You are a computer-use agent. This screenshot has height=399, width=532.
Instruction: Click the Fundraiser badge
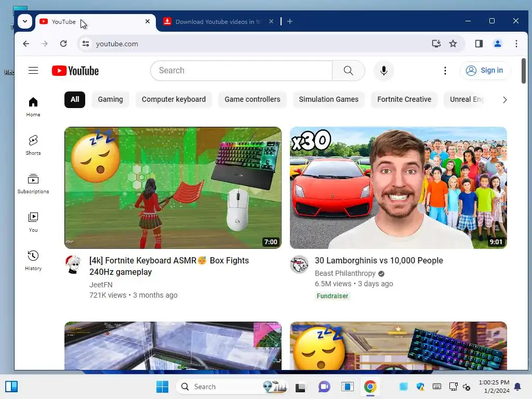332,296
